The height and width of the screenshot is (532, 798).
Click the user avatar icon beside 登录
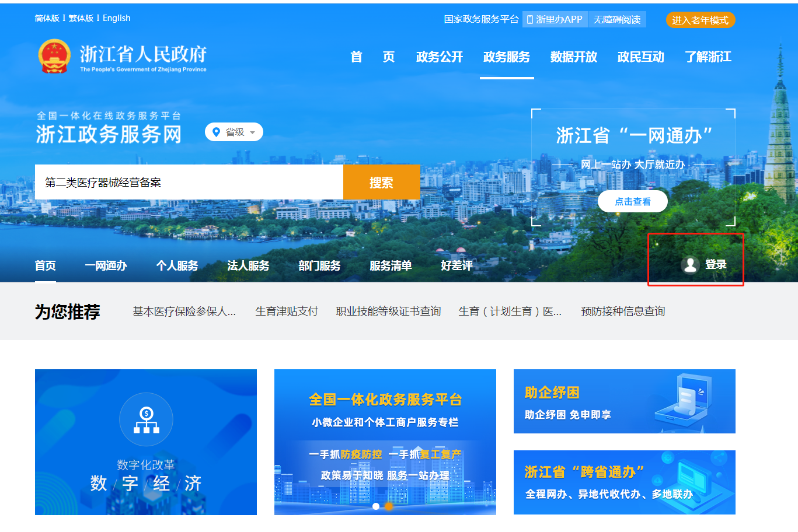point(690,265)
